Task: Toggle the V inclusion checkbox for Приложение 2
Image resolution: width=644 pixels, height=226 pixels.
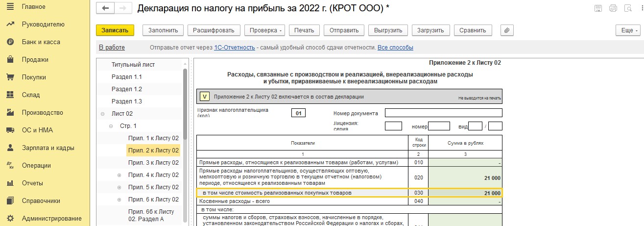Action: coord(205,97)
